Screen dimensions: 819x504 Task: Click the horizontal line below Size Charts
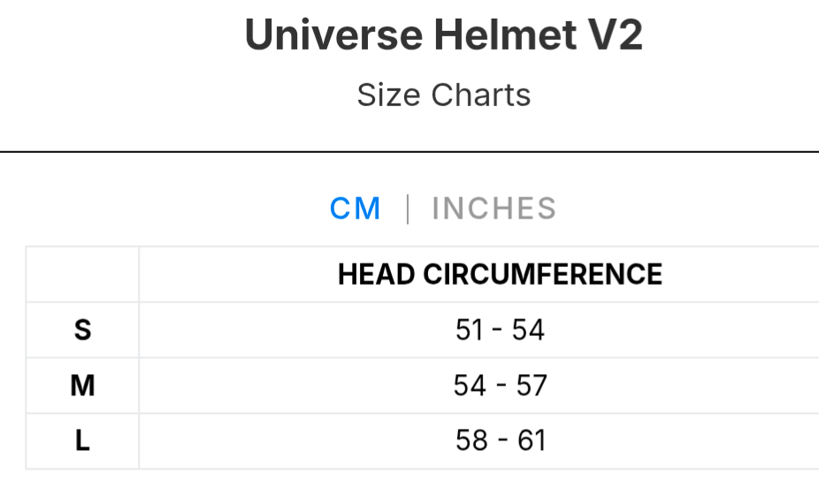point(409,152)
